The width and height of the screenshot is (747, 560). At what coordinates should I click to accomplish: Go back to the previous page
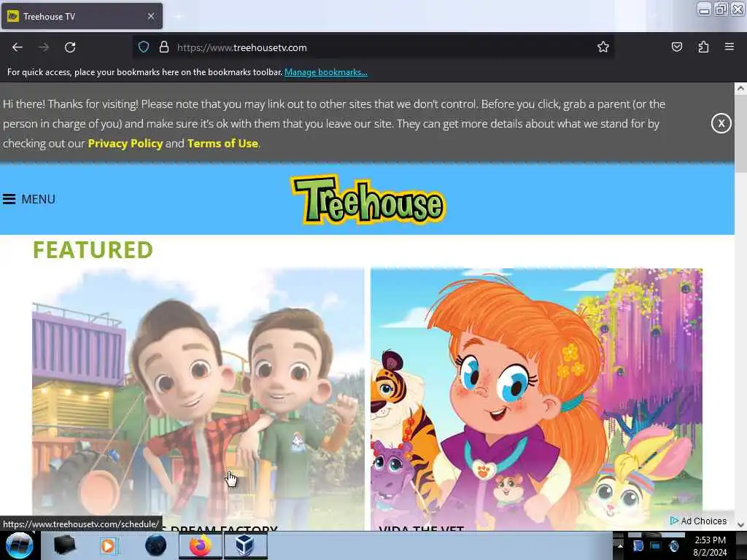point(18,47)
